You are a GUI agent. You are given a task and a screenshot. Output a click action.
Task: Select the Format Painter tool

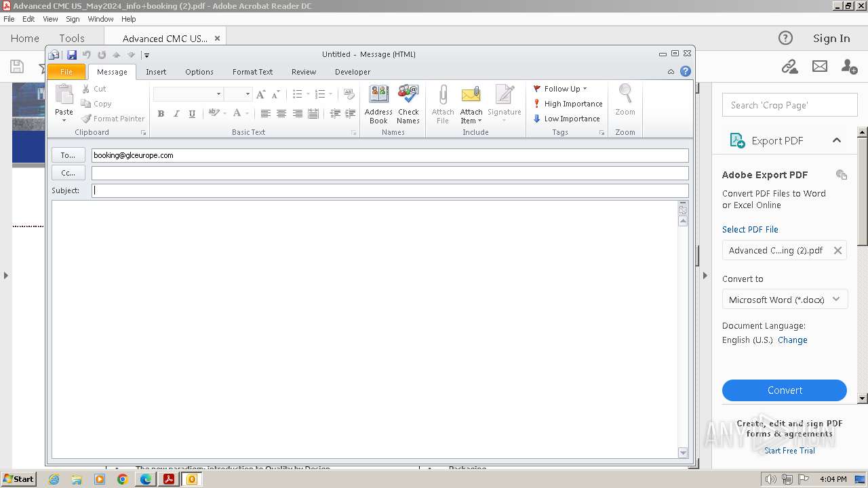pos(113,119)
